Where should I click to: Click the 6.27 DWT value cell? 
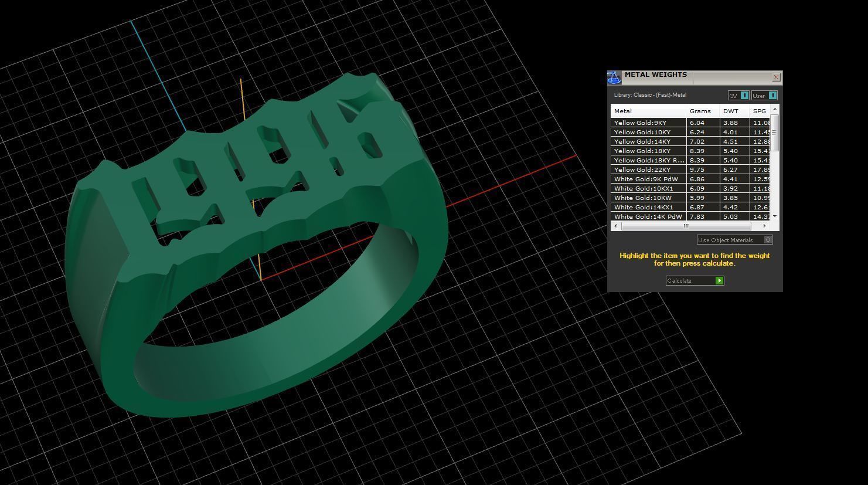click(x=734, y=169)
